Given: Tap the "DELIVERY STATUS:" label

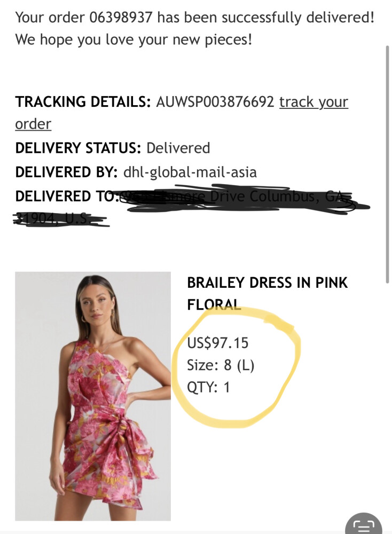Looking at the screenshot, I should (x=79, y=148).
